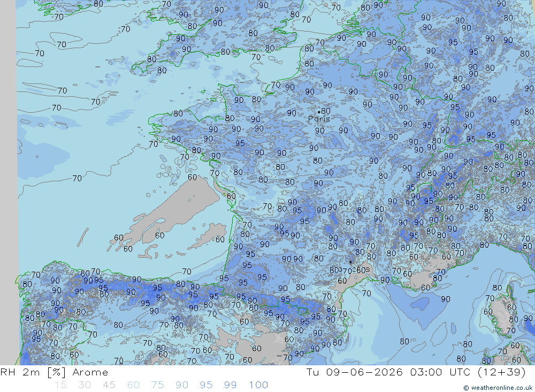
Task: Click the Paris location dot marker
Action: click(x=319, y=112)
